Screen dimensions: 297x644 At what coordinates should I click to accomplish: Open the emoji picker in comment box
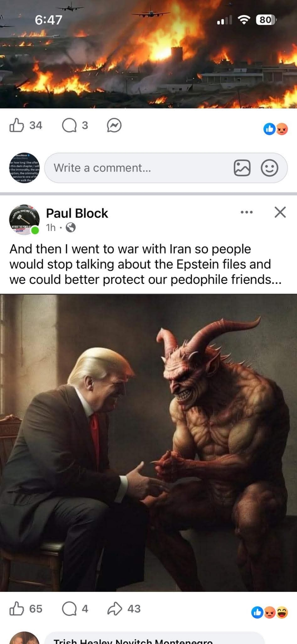269,168
